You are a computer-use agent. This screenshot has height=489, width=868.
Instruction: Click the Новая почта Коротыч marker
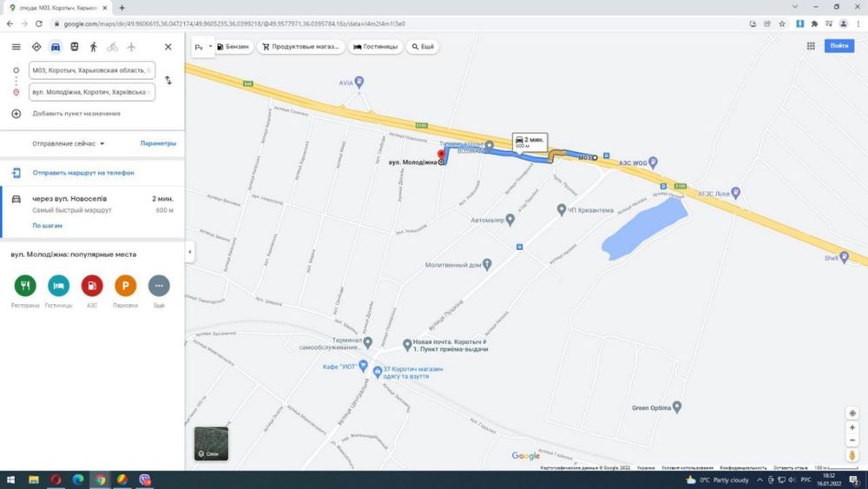[407, 345]
